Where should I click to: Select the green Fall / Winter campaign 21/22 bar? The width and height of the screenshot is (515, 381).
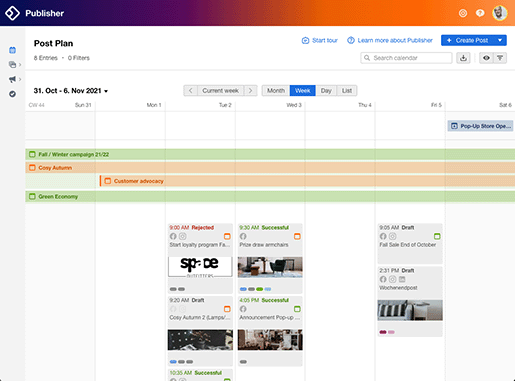270,154
